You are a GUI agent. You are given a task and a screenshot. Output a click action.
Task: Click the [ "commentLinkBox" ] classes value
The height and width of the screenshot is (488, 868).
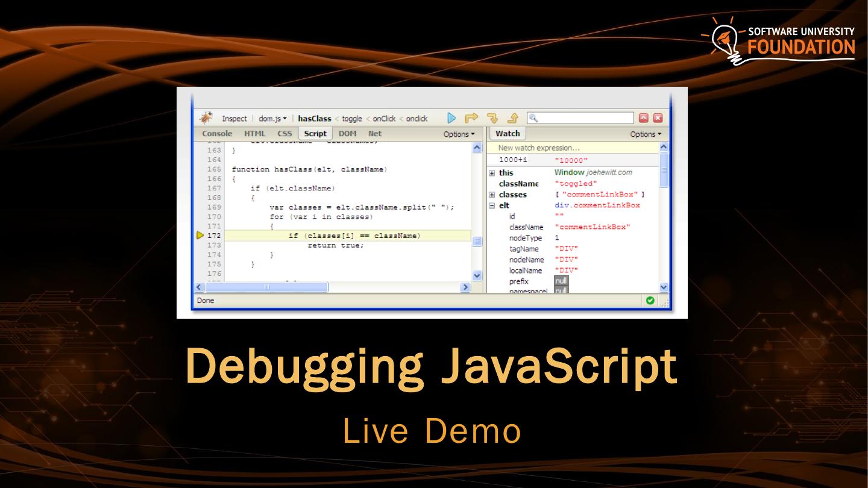click(600, 195)
